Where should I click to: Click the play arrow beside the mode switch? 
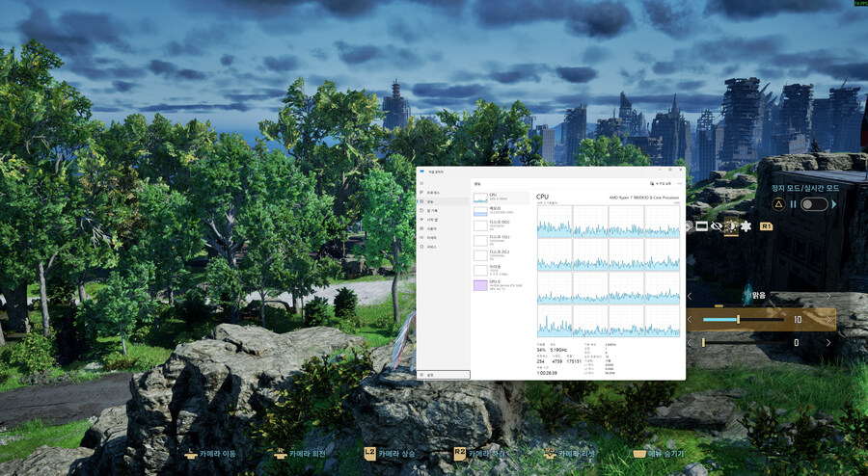(x=834, y=204)
